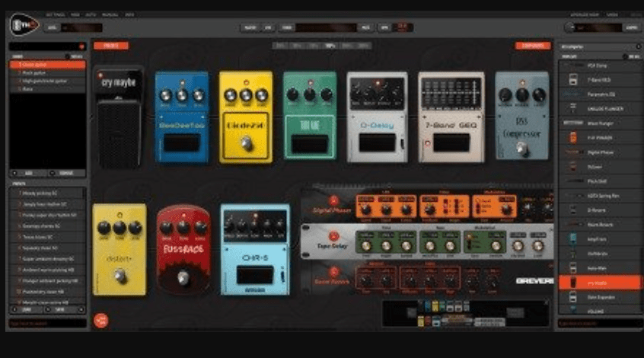
Task: Select the Wave Flanger component icon
Action: pos(573,123)
